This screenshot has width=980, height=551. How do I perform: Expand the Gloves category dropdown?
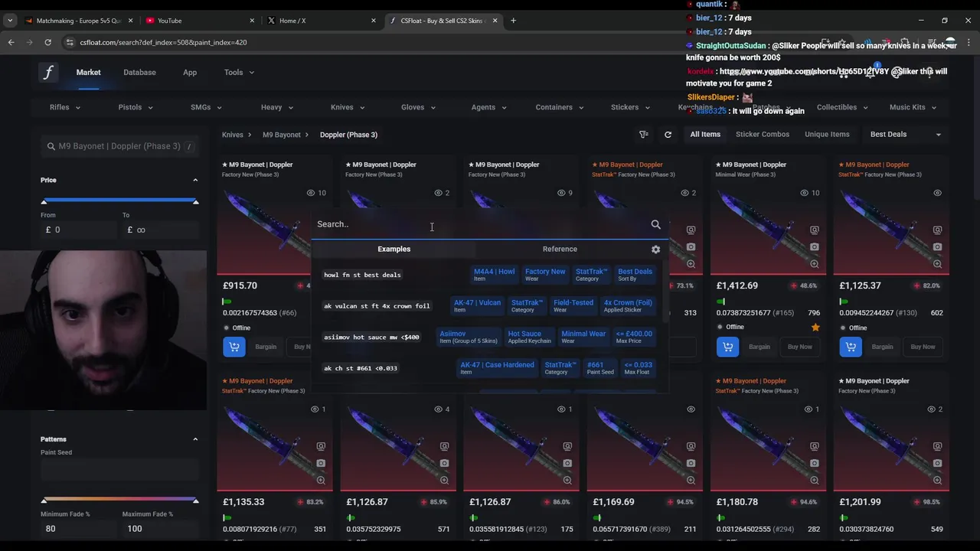click(x=418, y=107)
